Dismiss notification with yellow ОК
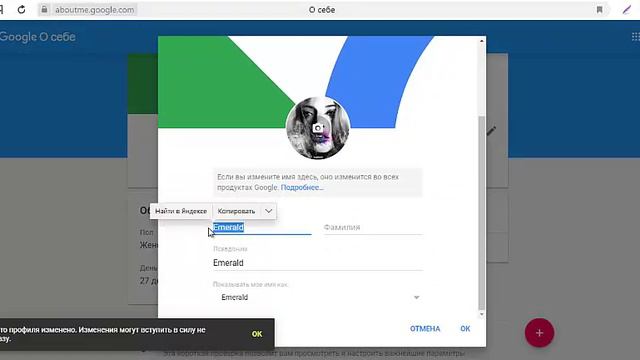 257,334
